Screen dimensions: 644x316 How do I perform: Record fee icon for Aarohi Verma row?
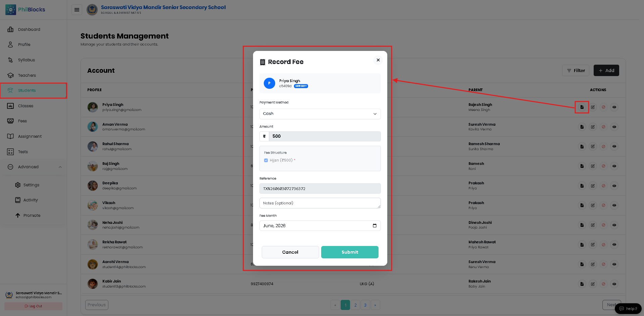(x=582, y=264)
